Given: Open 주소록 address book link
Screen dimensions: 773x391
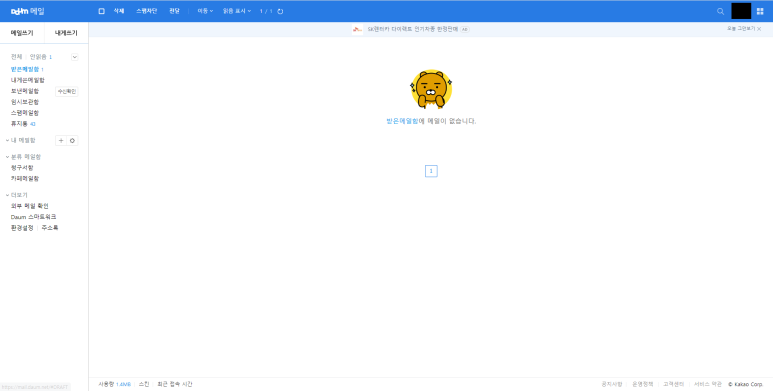Looking at the screenshot, I should coord(50,228).
